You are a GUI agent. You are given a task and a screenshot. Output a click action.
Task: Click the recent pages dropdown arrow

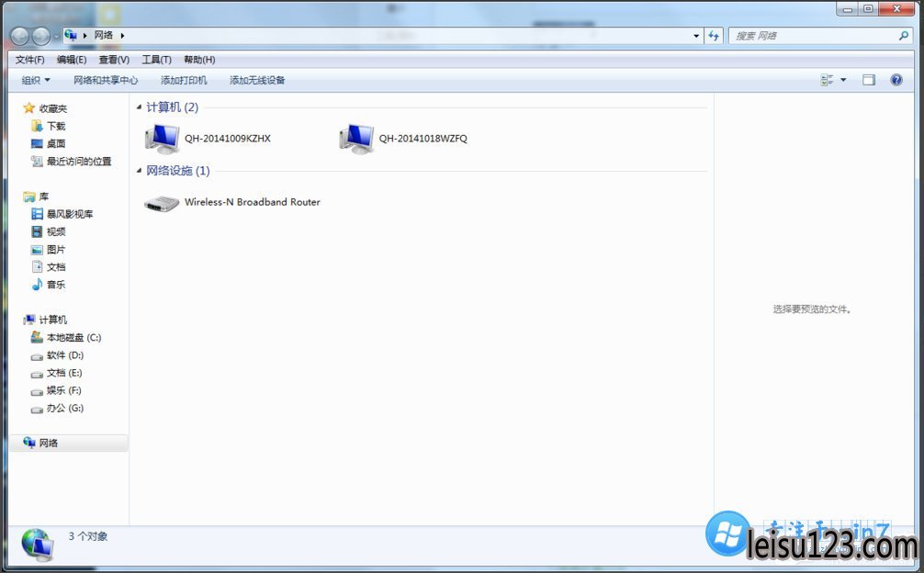(57, 36)
